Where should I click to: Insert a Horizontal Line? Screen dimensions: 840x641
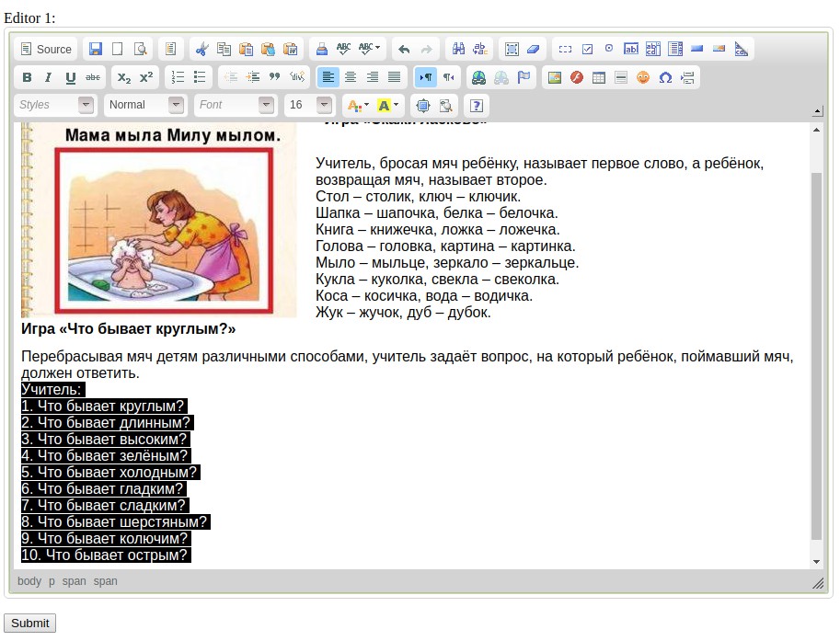[x=621, y=77]
